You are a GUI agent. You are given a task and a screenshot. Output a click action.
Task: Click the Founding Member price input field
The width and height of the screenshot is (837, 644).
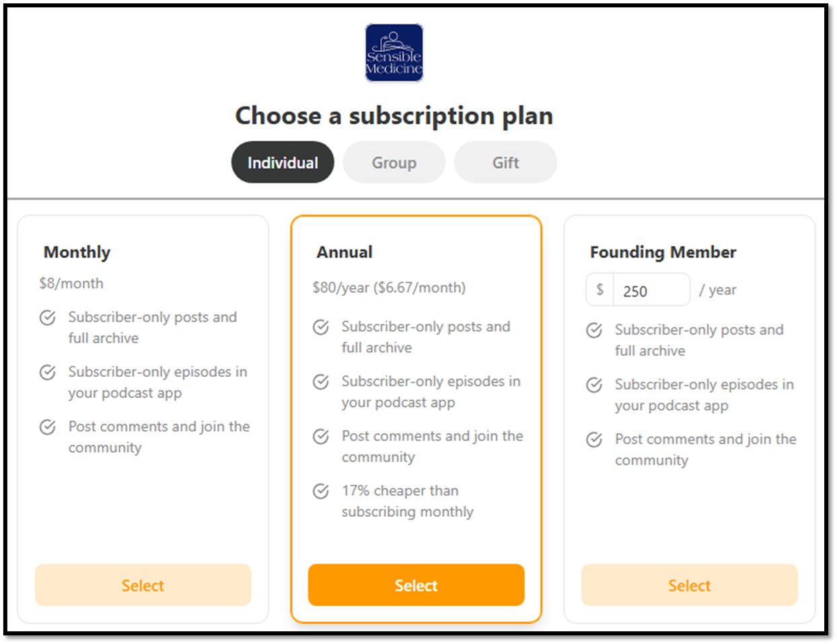[x=650, y=291]
